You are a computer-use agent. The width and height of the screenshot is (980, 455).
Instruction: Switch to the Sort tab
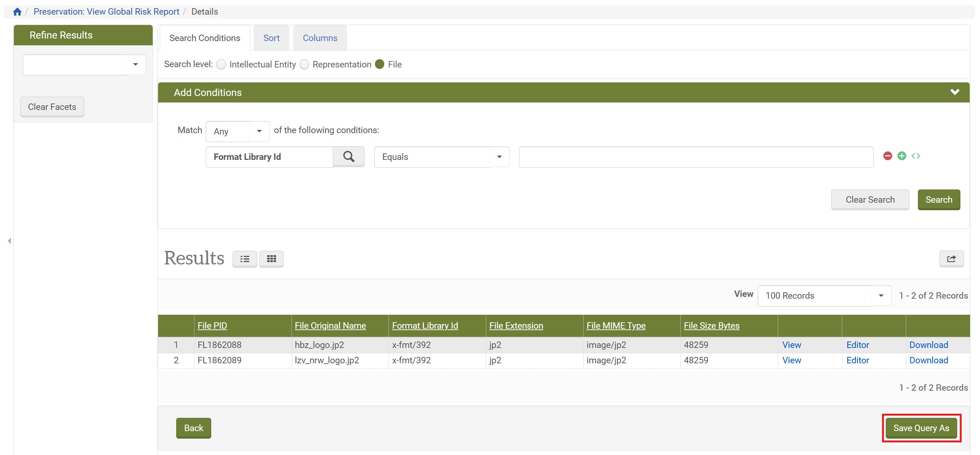point(271,38)
